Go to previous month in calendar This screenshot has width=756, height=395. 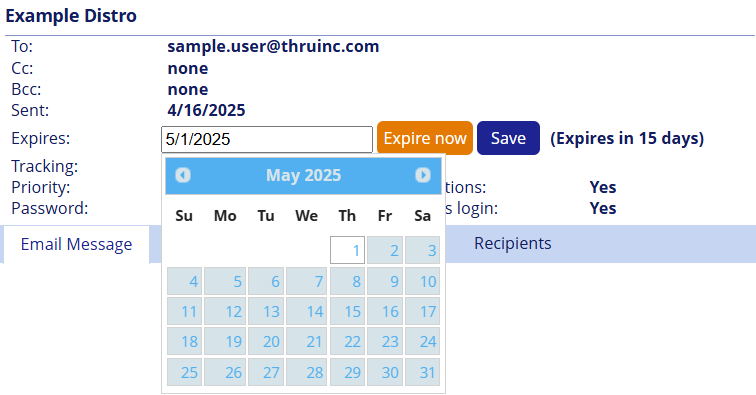pyautogui.click(x=183, y=175)
